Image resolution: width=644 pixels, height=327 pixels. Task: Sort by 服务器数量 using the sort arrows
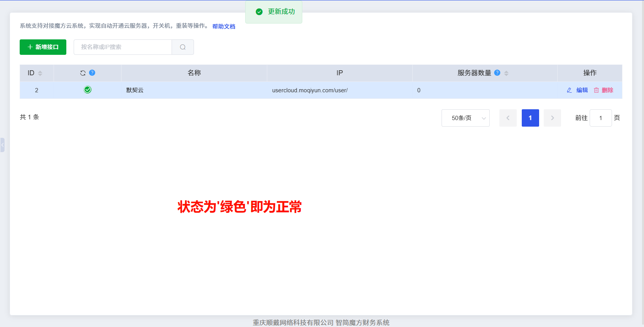tap(506, 73)
